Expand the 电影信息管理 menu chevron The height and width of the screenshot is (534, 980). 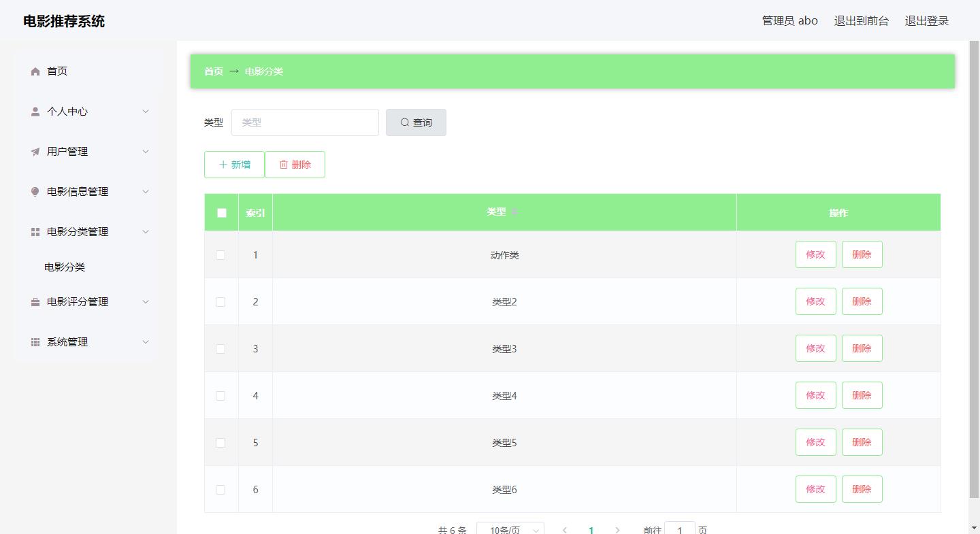145,192
